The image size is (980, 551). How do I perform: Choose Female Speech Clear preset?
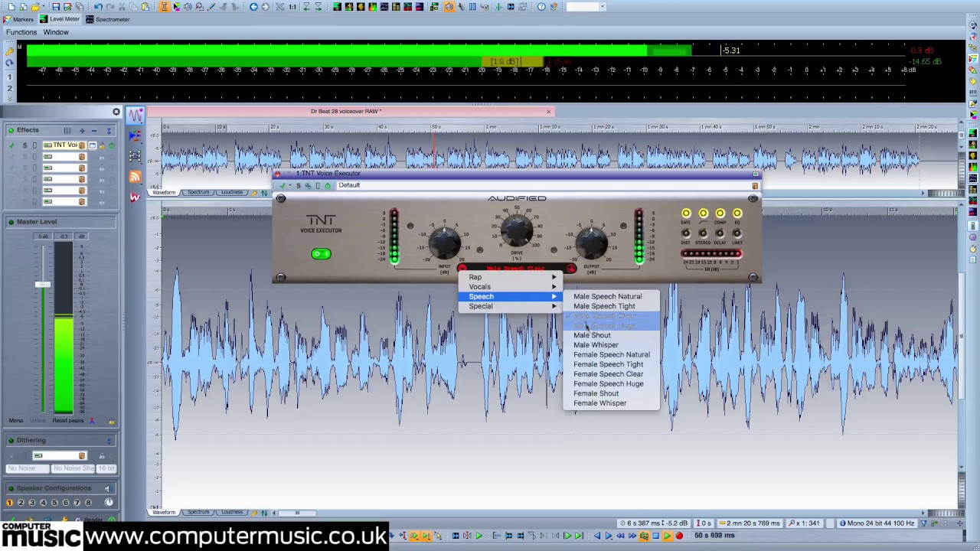(x=609, y=374)
